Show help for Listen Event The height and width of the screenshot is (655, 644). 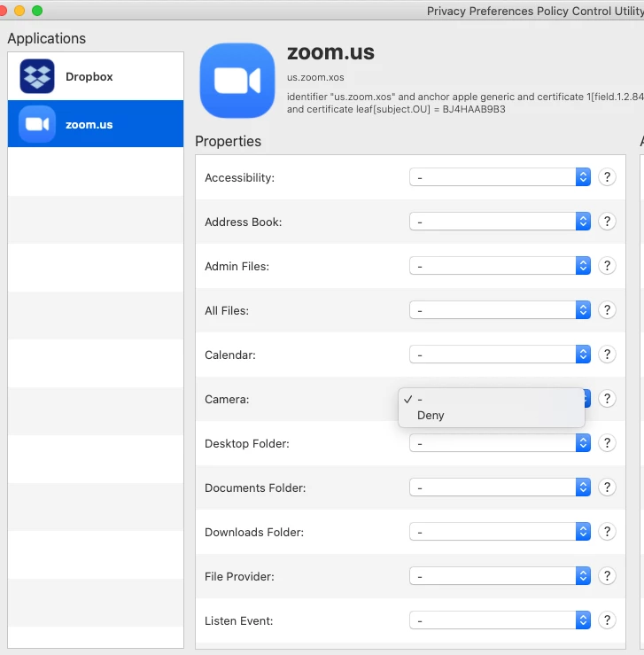point(607,620)
